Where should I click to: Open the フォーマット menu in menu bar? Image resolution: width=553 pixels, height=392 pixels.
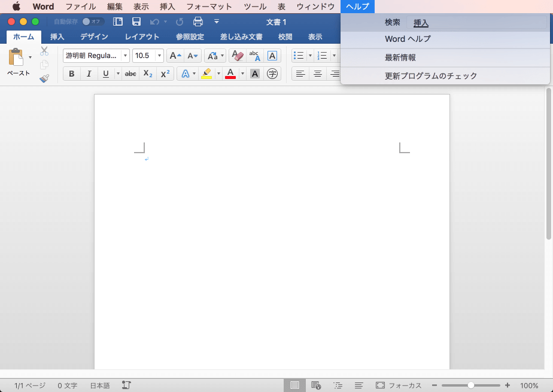(x=209, y=7)
